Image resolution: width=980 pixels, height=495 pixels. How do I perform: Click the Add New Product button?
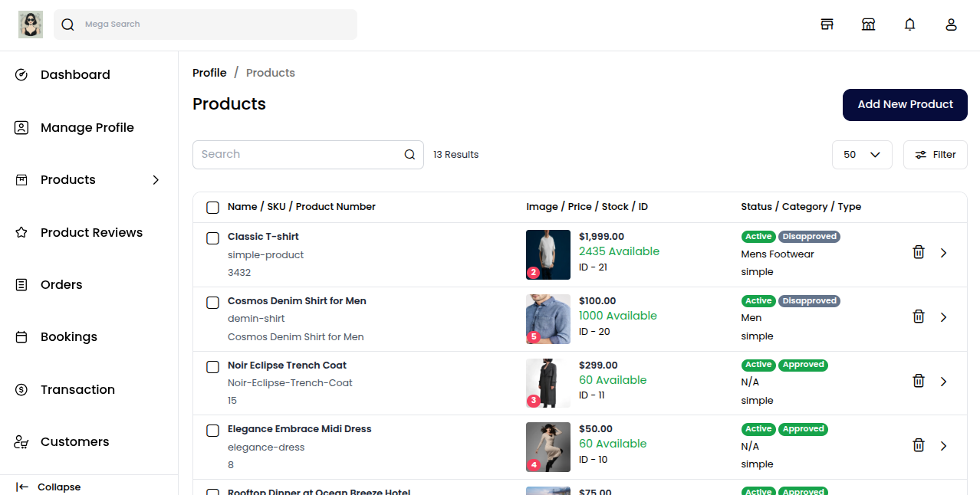click(x=905, y=105)
